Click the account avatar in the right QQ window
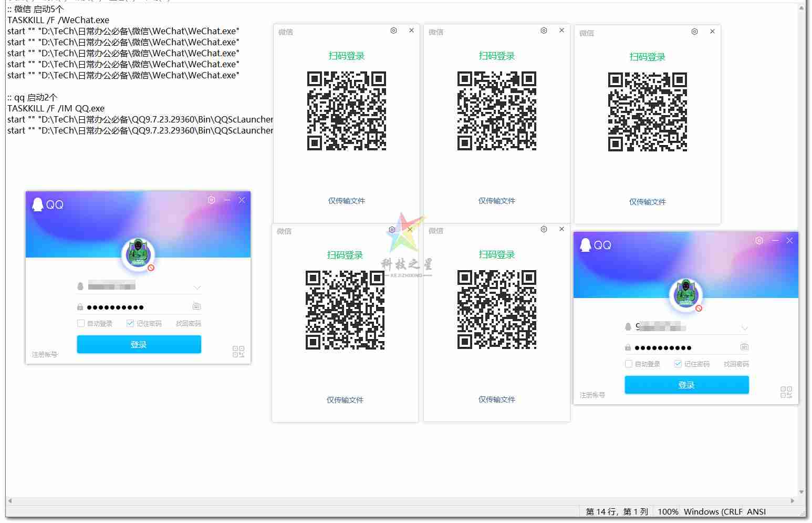 point(686,295)
